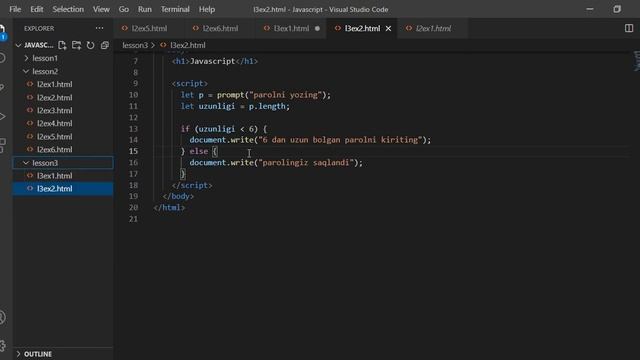
Task: Click the closing </script> tag
Action: (192, 185)
